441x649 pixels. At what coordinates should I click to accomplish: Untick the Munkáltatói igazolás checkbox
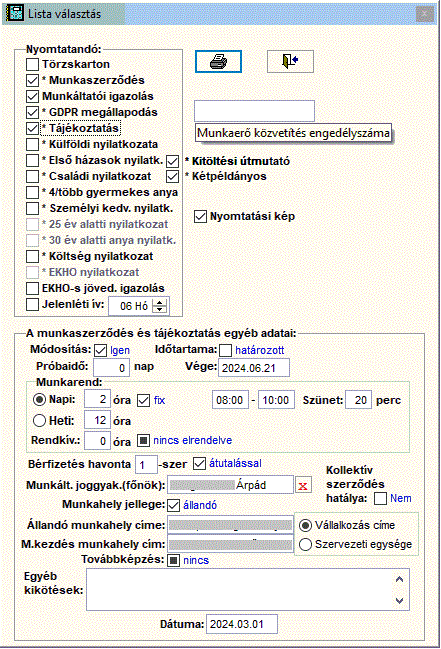[32, 96]
